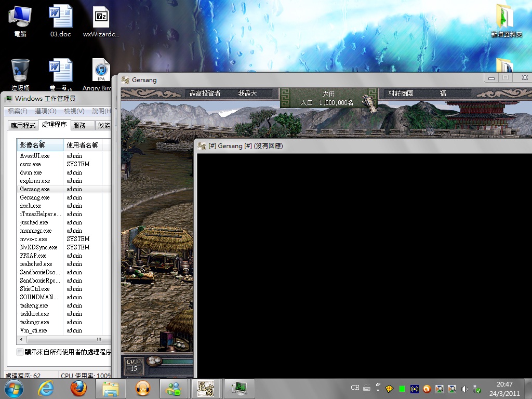Select the dwm.exe process row
This screenshot has width=532, height=399.
(x=64, y=172)
